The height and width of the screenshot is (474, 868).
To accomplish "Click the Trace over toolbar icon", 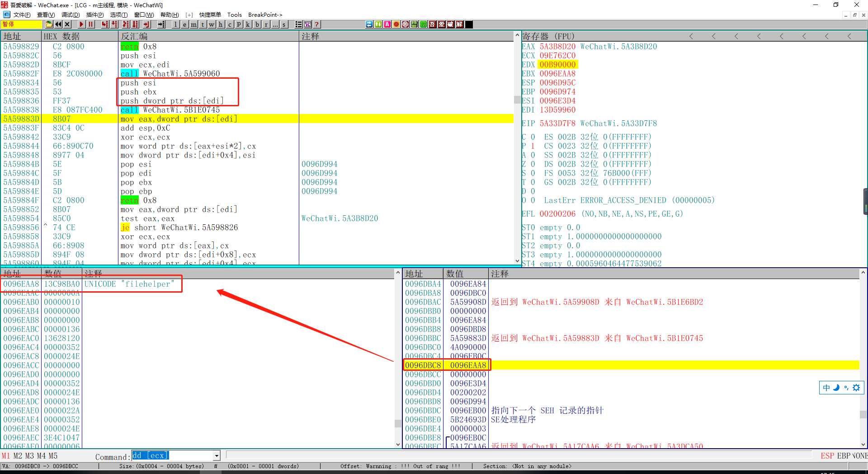I will click(x=135, y=24).
